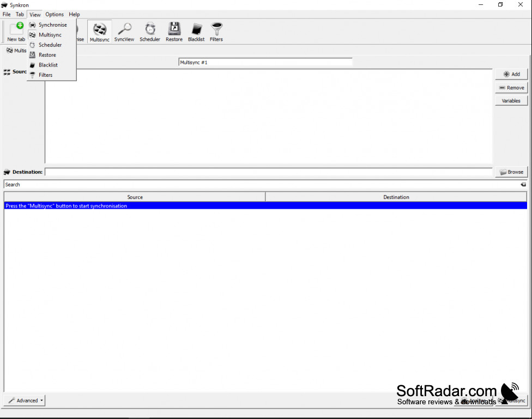Choose Scheduler in the View menu

52,45
